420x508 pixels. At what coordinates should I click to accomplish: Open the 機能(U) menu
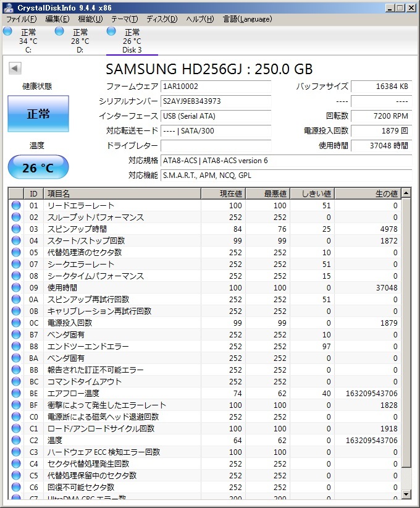point(90,19)
